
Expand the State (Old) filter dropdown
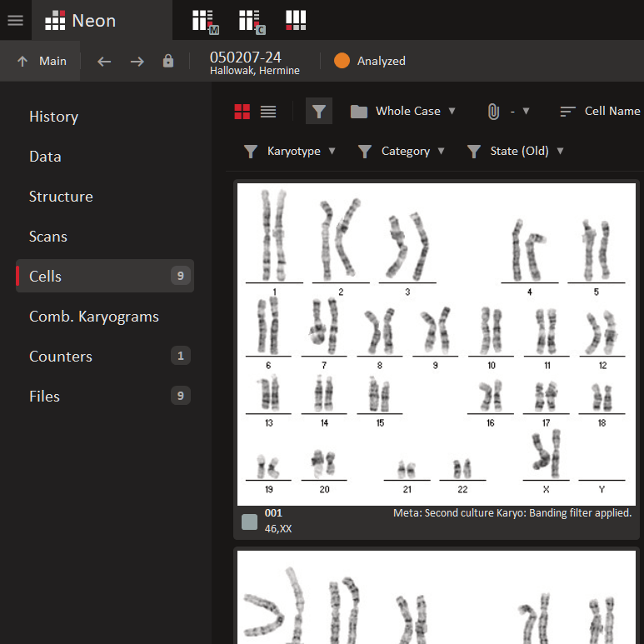[x=515, y=151]
